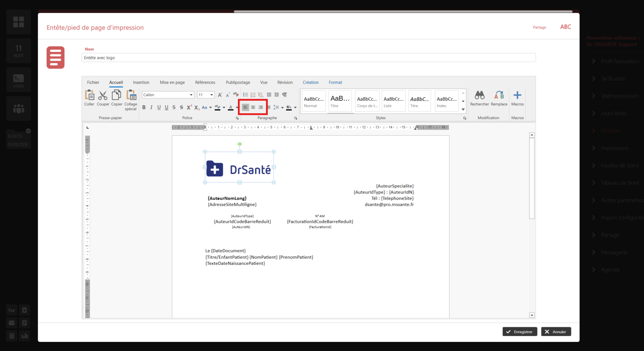
Task: Open the font size 11 dropdown
Action: [x=212, y=95]
